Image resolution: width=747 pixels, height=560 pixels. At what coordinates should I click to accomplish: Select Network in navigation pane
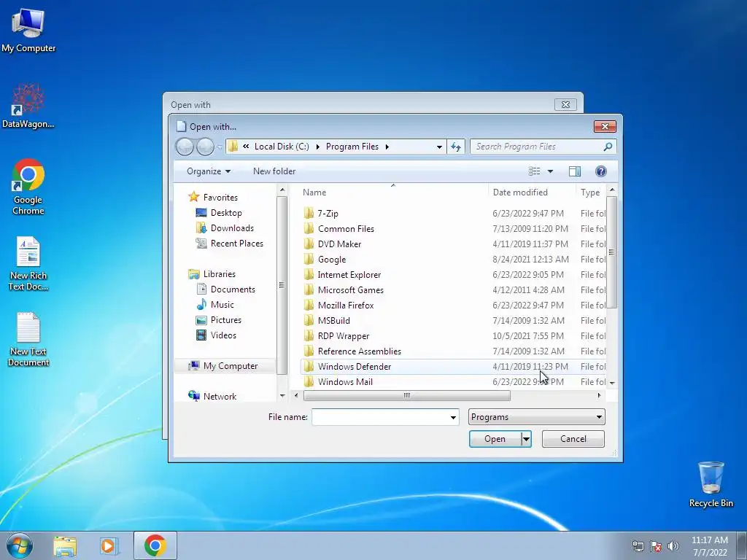pyautogui.click(x=212, y=396)
